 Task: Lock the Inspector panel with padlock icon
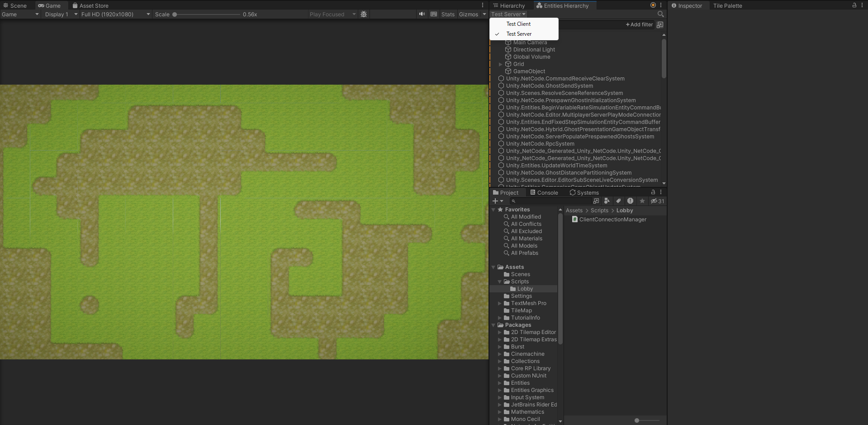tap(854, 5)
